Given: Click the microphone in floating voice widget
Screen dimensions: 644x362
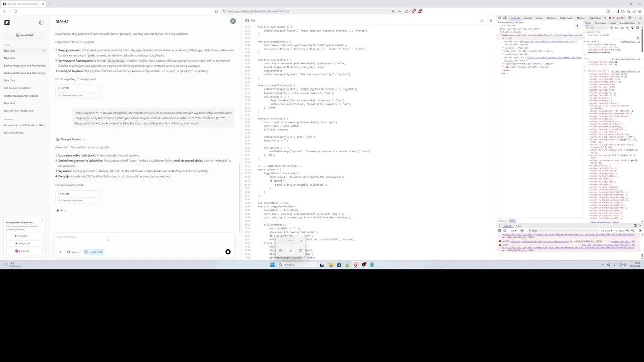Looking at the screenshot, I should pyautogui.click(x=290, y=250).
